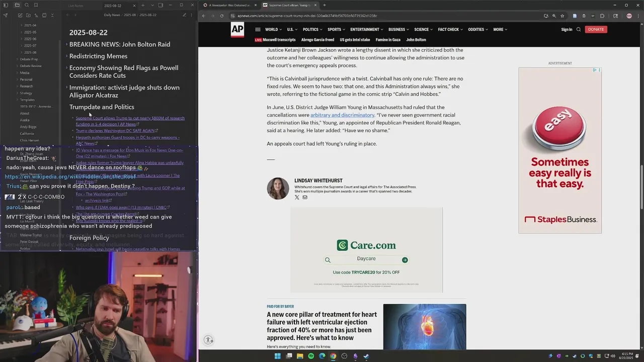Launch Steam from the taskbar

[x=366, y=356]
